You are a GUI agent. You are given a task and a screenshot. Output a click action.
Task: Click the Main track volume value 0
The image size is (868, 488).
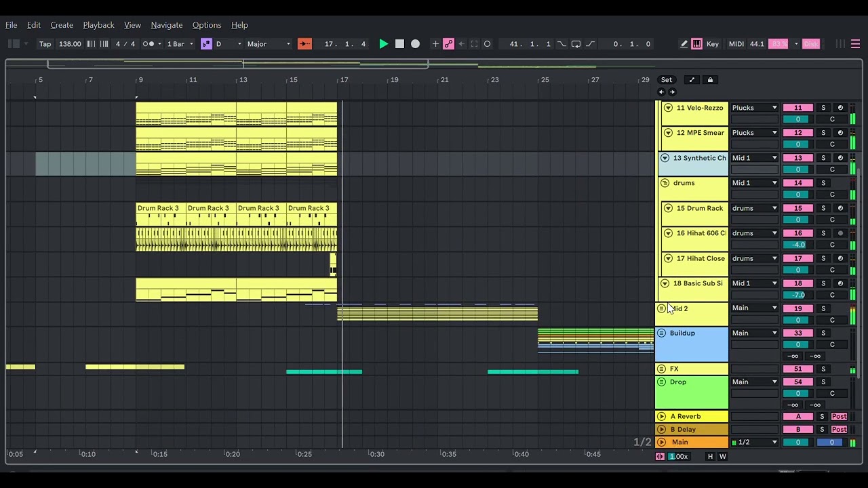798,442
